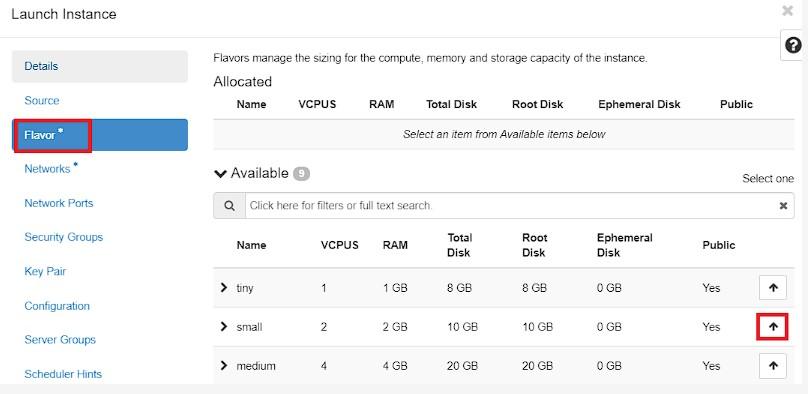Expand the medium flavor row details
The image size is (808, 394).
(224, 366)
